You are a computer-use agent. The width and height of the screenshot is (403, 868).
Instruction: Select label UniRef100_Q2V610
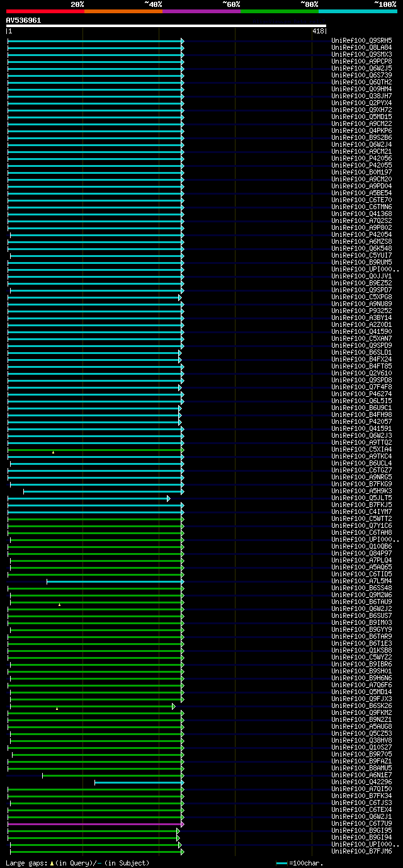(x=361, y=373)
